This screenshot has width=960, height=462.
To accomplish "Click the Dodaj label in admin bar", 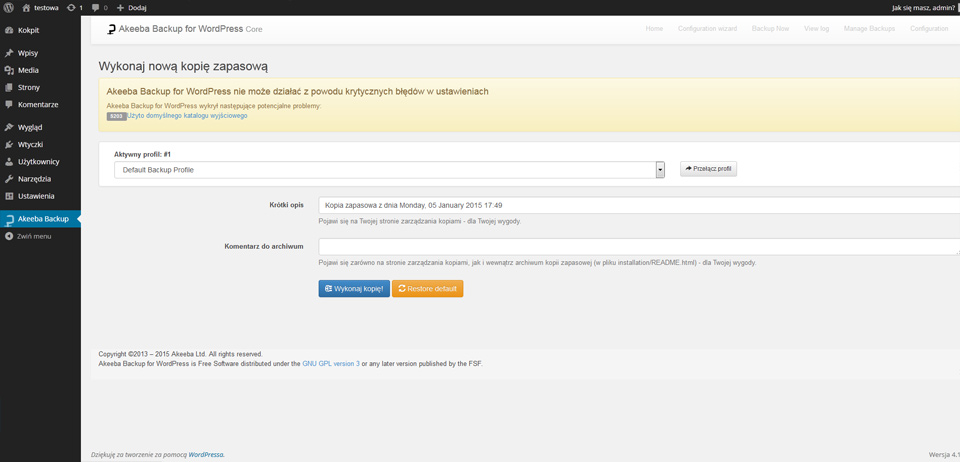I will point(137,8).
